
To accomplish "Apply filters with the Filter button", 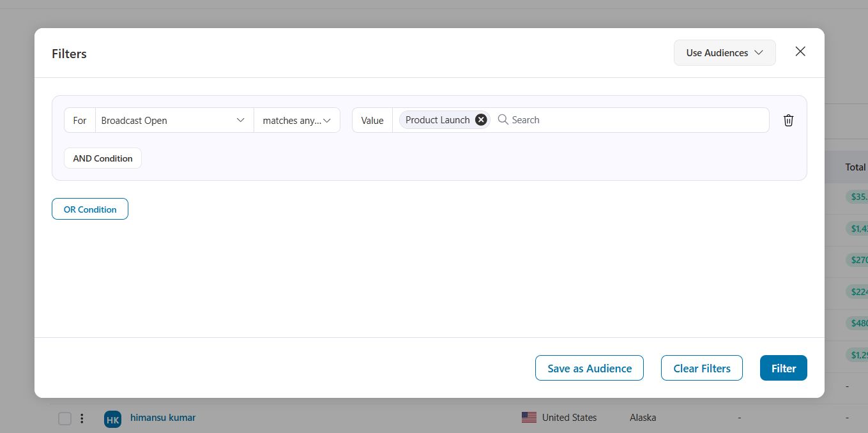I will (x=783, y=368).
